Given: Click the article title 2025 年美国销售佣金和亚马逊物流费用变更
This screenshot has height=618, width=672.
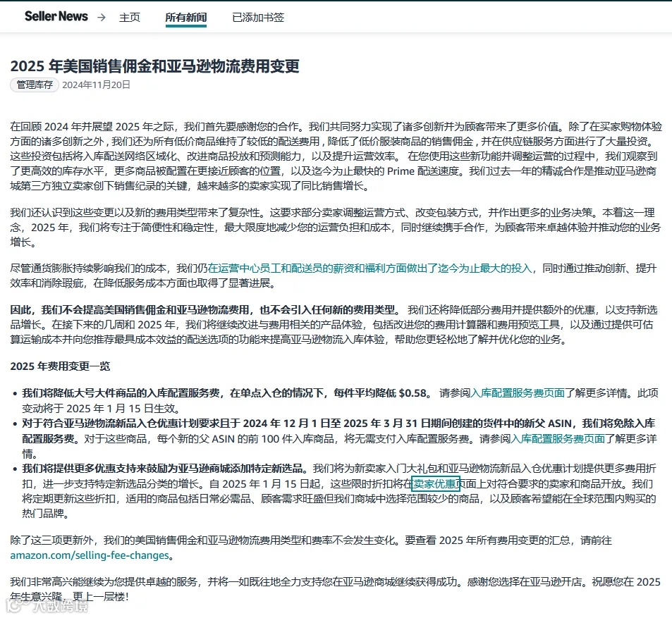Looking at the screenshot, I should pyautogui.click(x=154, y=66).
